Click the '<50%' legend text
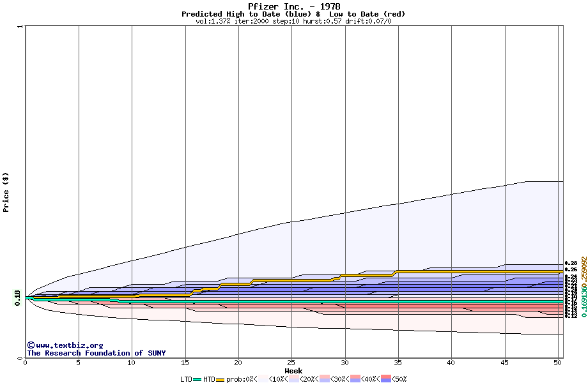 click(x=399, y=379)
